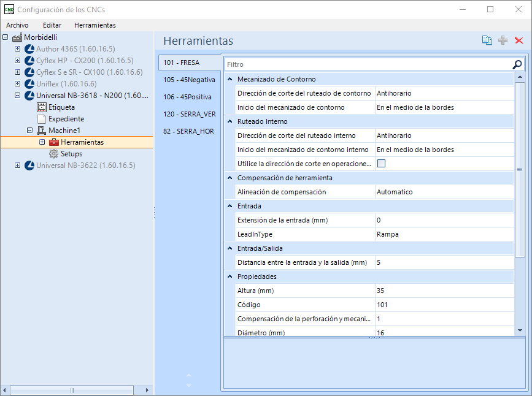Click the plus icon to add tool

coord(503,40)
